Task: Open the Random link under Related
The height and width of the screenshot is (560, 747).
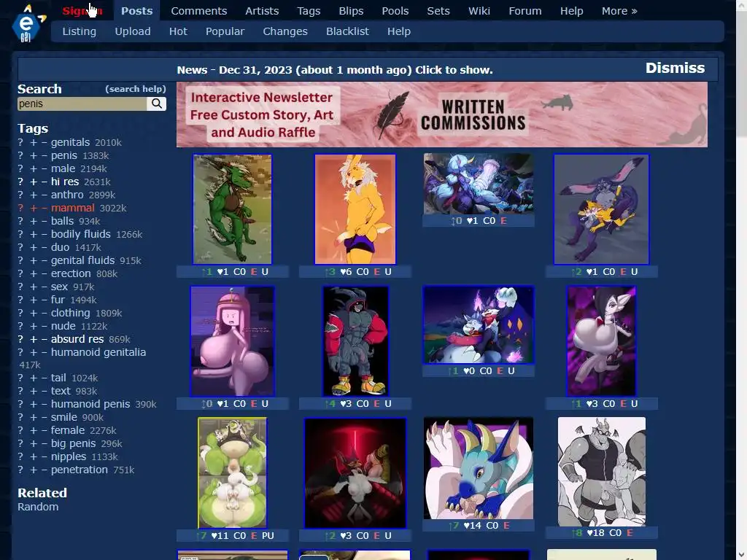Action: pos(38,507)
